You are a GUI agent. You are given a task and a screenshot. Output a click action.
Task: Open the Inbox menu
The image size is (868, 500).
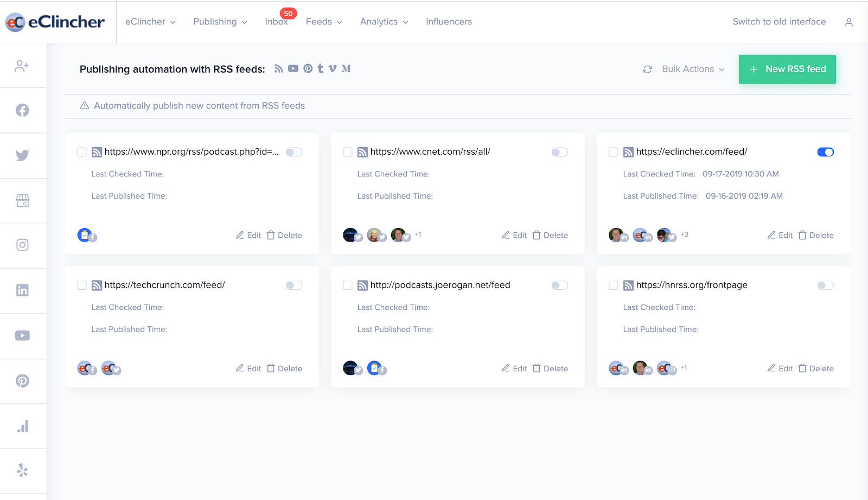click(x=276, y=22)
